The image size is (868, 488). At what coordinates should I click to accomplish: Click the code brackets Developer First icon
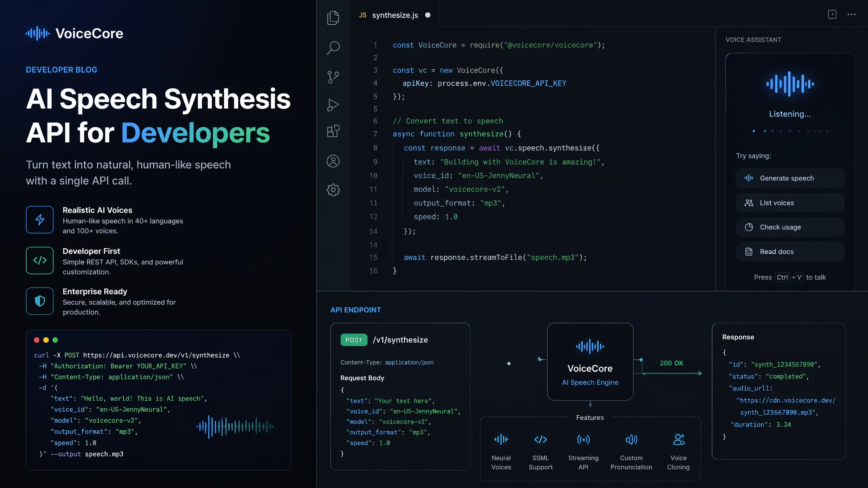click(40, 260)
